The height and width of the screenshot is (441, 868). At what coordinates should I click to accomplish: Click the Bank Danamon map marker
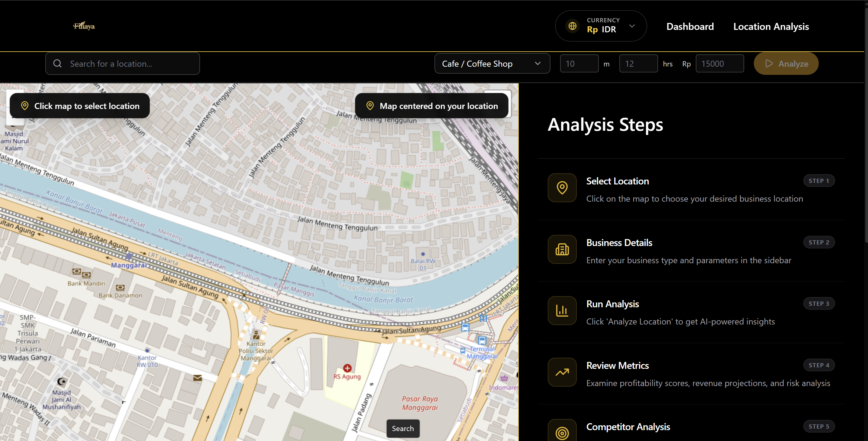[x=120, y=288]
